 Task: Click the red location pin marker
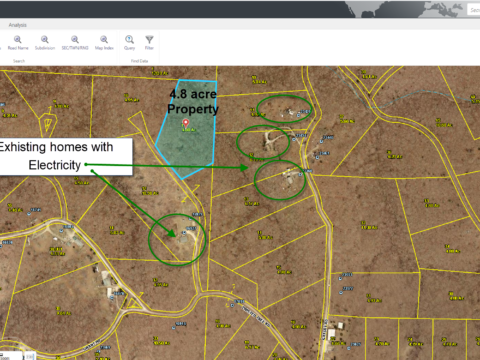pos(186,123)
